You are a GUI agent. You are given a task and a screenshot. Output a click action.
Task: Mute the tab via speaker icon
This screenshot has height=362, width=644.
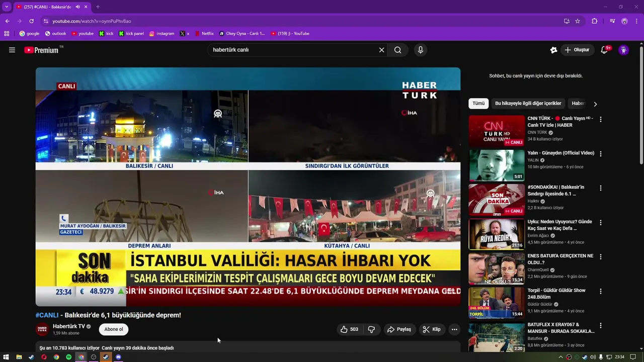pyautogui.click(x=77, y=7)
